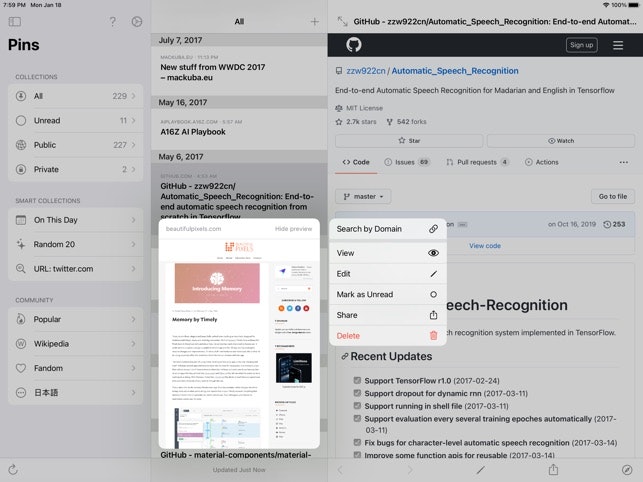Open A16Z AI Playbook pin
Image resolution: width=643 pixels, height=482 pixels.
tap(239, 129)
